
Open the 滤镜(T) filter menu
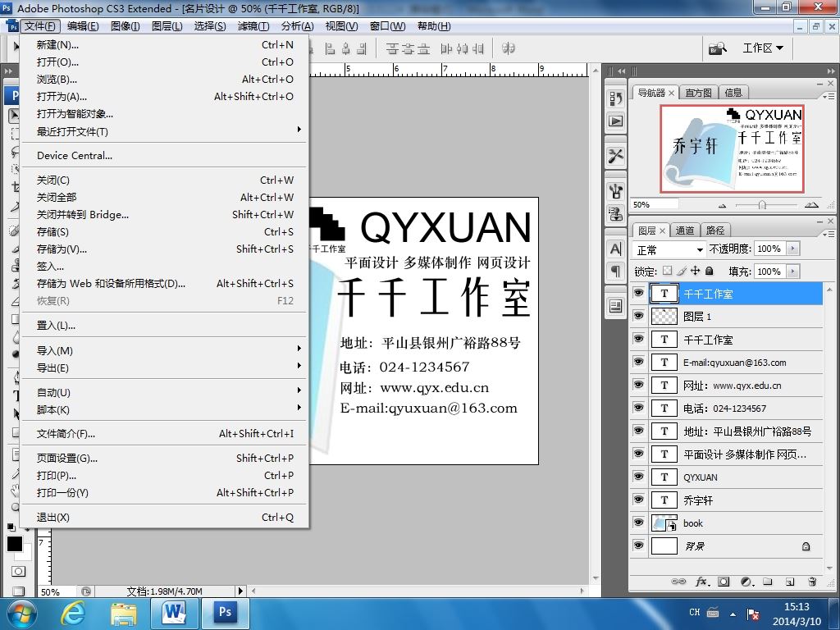(x=253, y=26)
